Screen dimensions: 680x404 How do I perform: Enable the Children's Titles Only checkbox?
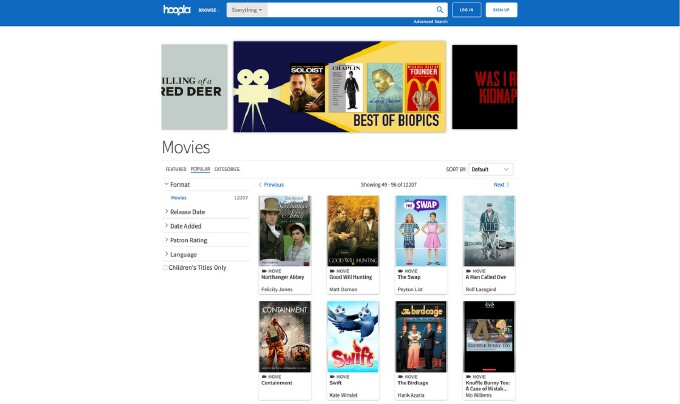click(x=166, y=268)
